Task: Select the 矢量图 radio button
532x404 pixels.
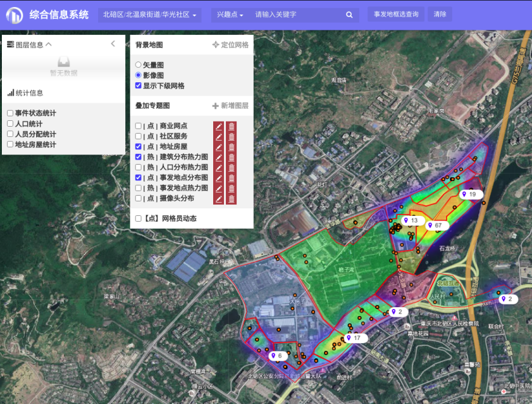Action: pyautogui.click(x=139, y=65)
